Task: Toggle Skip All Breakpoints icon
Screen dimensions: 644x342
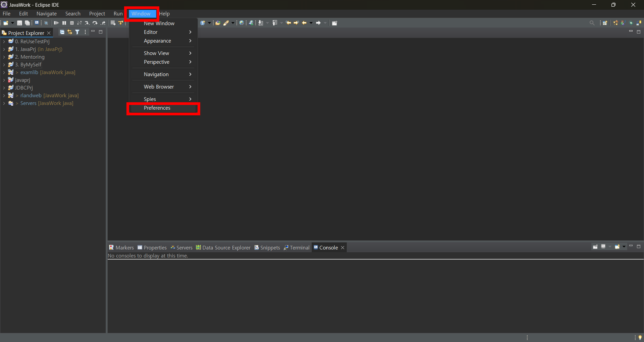Action: pyautogui.click(x=46, y=23)
